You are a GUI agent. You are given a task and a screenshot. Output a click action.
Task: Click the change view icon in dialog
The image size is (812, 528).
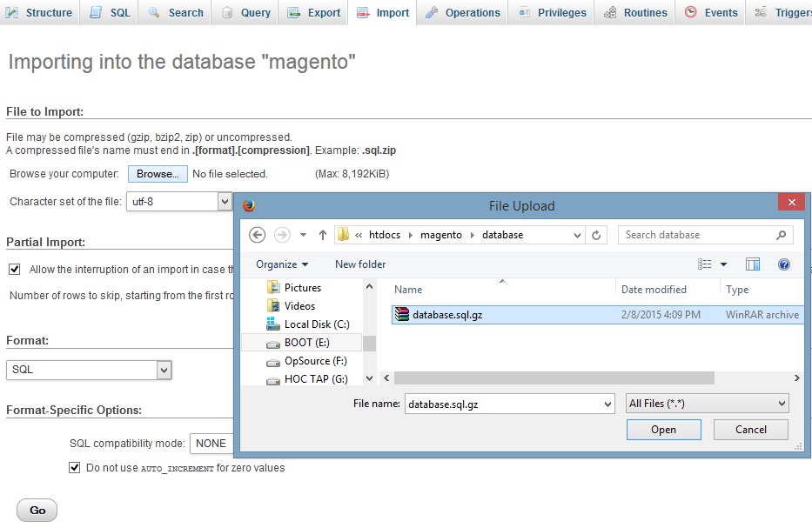click(x=705, y=264)
